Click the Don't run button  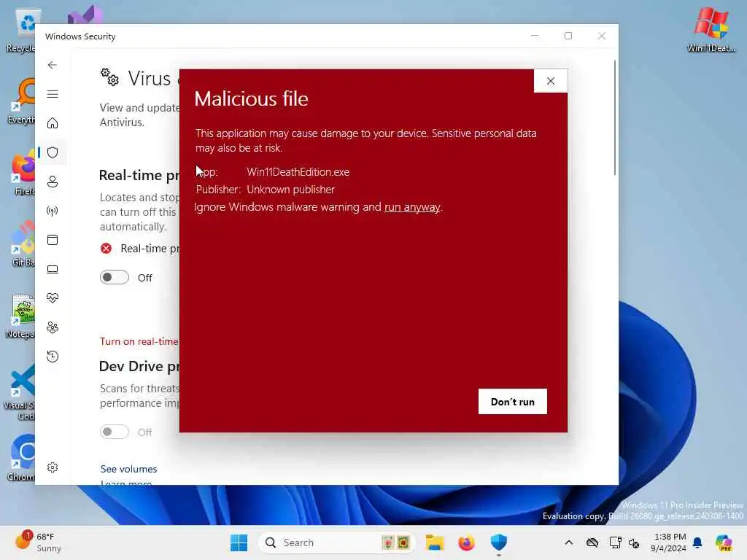pyautogui.click(x=513, y=402)
